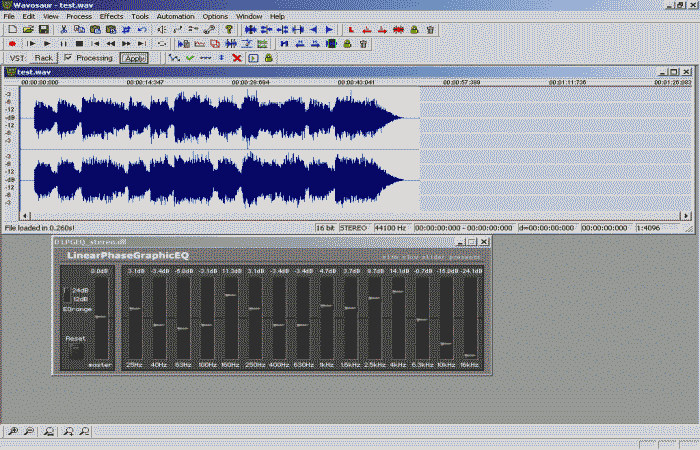Image resolution: width=700 pixels, height=450 pixels.
Task: Open the Process menu
Action: tap(79, 17)
